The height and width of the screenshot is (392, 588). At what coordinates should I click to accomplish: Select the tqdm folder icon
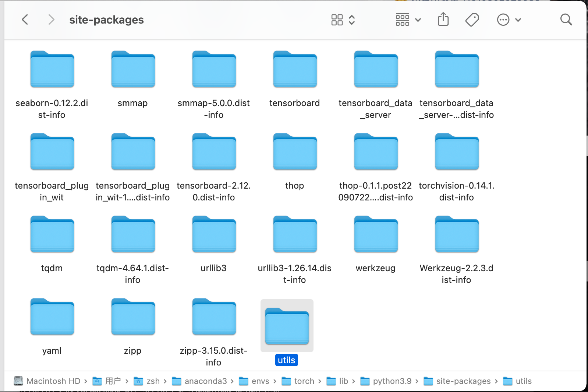[52, 234]
